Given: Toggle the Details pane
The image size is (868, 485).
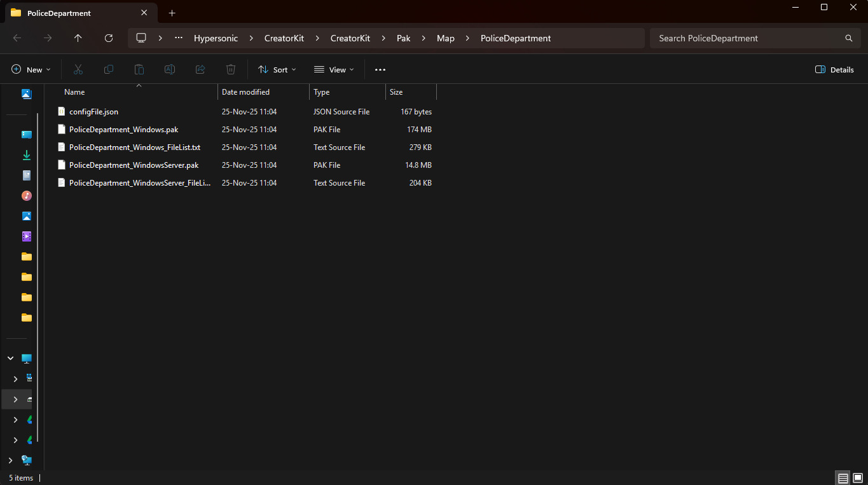Looking at the screenshot, I should pyautogui.click(x=834, y=69).
